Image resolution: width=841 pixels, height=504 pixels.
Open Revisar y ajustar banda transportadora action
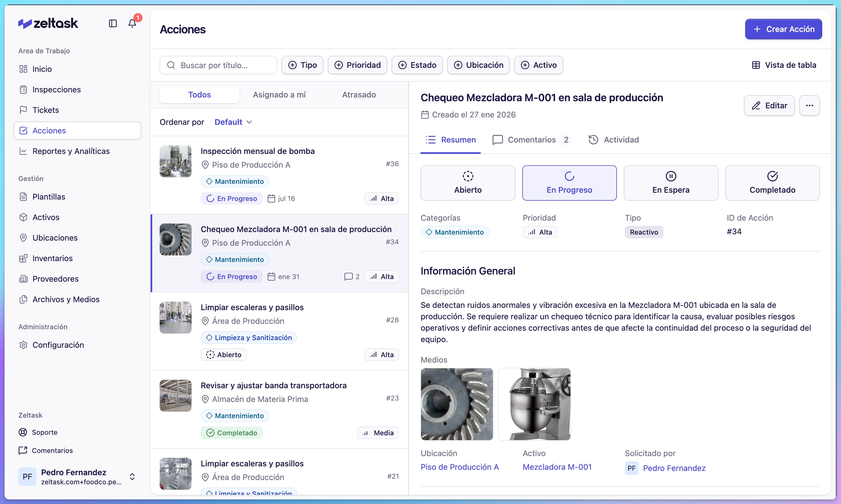[x=279, y=410]
